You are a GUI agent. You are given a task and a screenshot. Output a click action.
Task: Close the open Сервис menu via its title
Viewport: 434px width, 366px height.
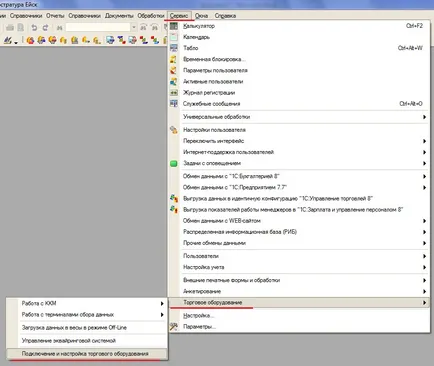(x=179, y=16)
